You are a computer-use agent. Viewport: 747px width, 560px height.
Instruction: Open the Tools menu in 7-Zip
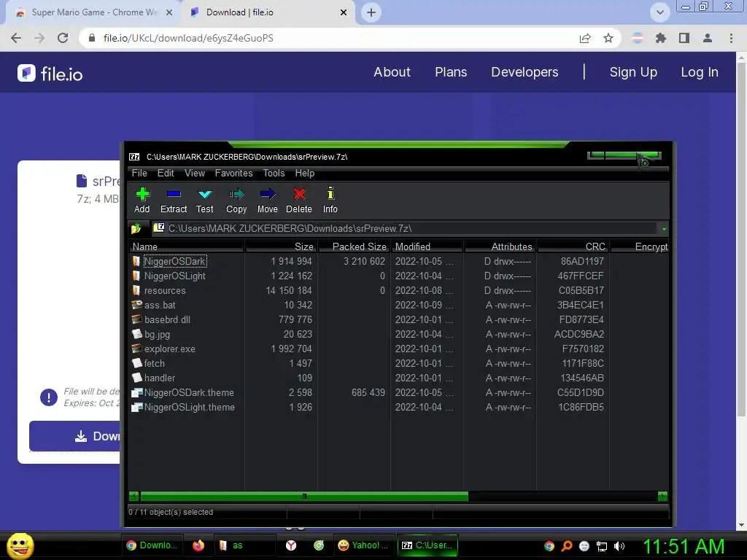pos(274,174)
